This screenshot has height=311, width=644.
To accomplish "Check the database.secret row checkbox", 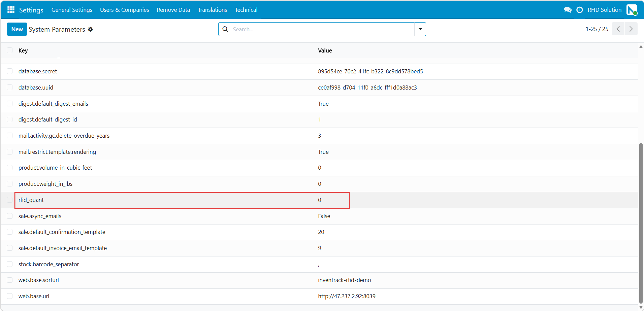I will 10,71.
